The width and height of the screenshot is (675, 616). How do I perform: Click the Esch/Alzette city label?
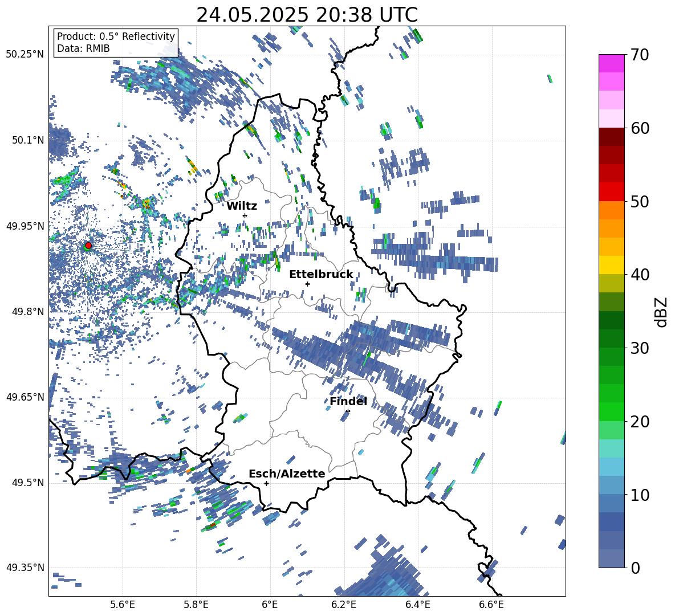tap(287, 474)
